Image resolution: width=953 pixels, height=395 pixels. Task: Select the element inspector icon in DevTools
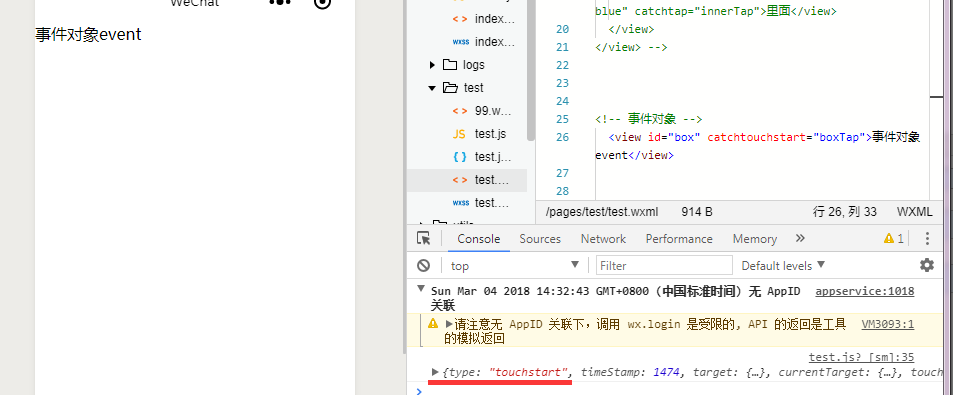(424, 238)
